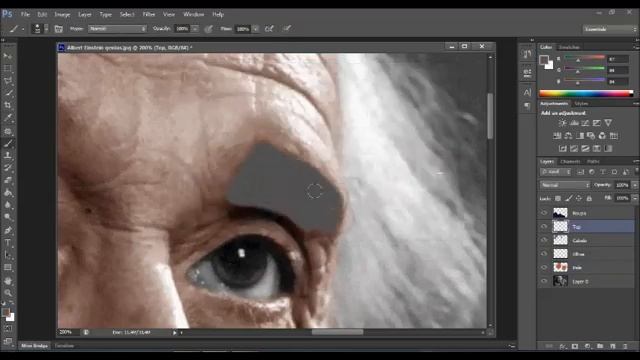Image resolution: width=640 pixels, height=360 pixels.
Task: Select the Zoom tool
Action: 8,293
